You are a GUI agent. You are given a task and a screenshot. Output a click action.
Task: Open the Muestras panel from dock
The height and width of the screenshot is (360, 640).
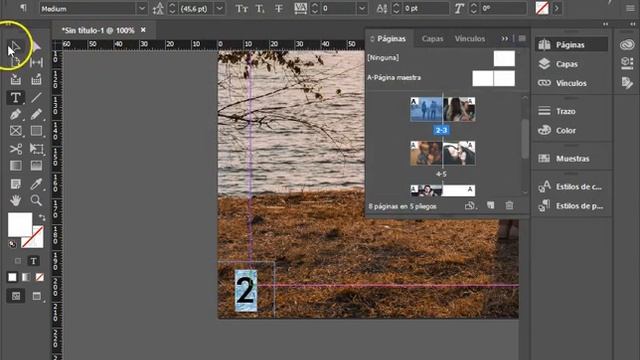pos(571,158)
